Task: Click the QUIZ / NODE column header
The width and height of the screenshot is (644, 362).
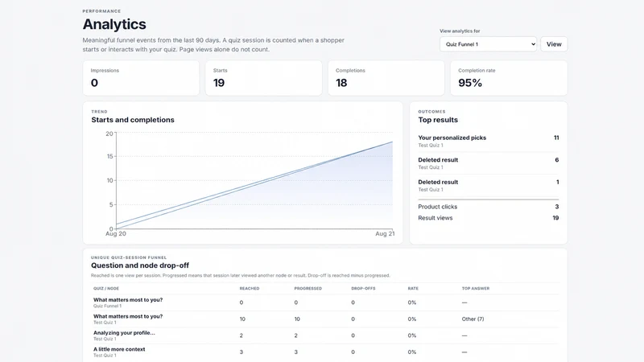Action: click(x=106, y=289)
